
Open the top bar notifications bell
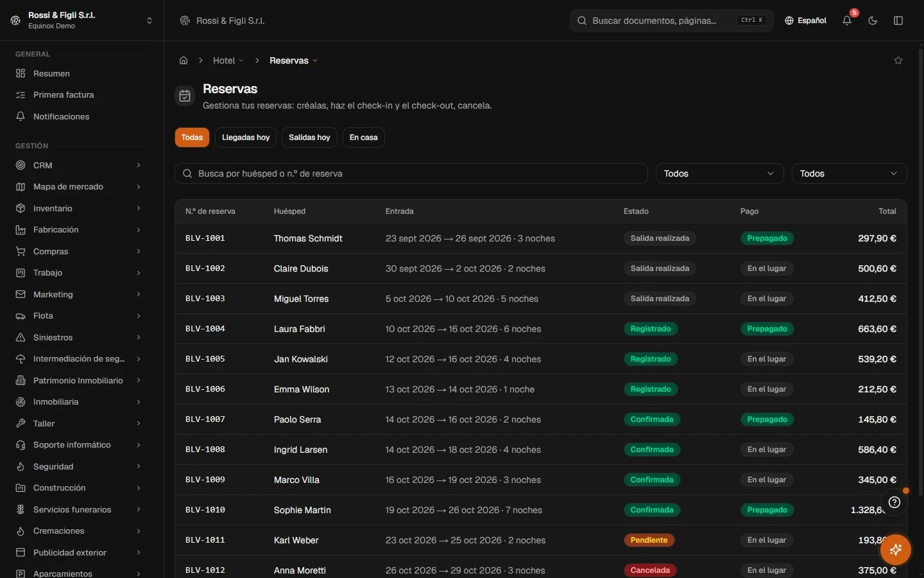pos(847,21)
